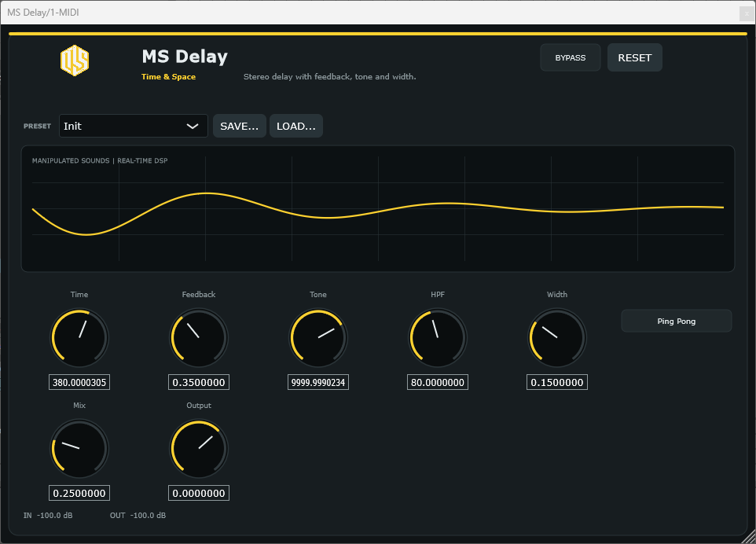Viewport: 756px width, 544px height.
Task: Click the Output value field 0.0000000
Action: coord(199,494)
